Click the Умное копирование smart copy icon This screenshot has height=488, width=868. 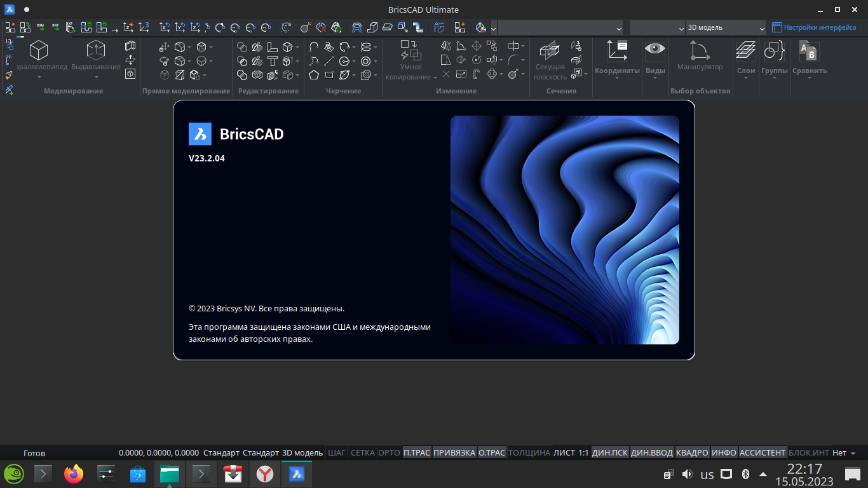[x=410, y=50]
